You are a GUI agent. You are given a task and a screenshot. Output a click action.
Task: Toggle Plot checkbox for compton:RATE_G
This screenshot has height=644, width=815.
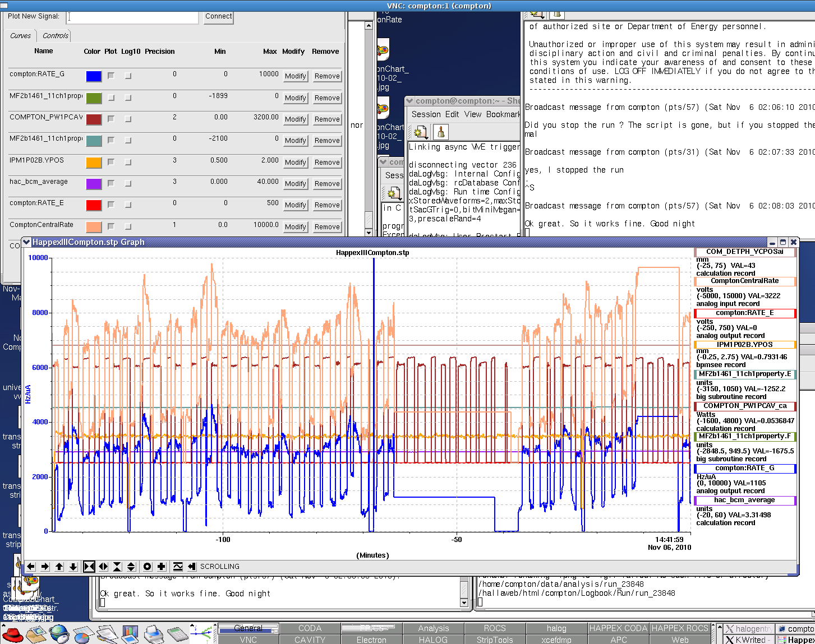tap(111, 76)
